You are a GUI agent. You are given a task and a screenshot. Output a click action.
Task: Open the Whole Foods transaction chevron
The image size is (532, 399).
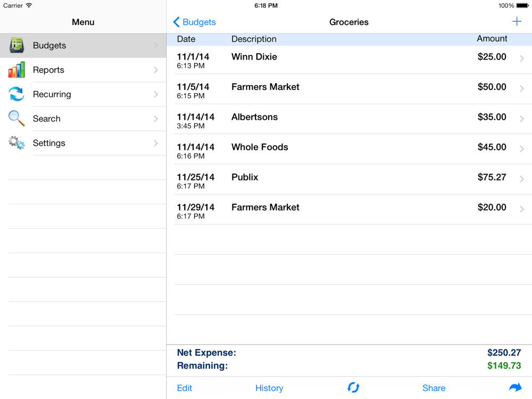(x=522, y=149)
